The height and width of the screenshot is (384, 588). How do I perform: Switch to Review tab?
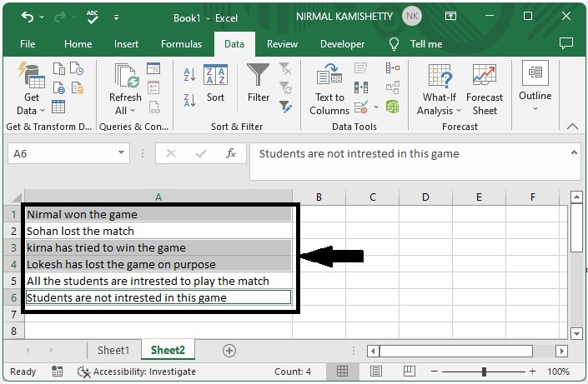[x=283, y=44]
